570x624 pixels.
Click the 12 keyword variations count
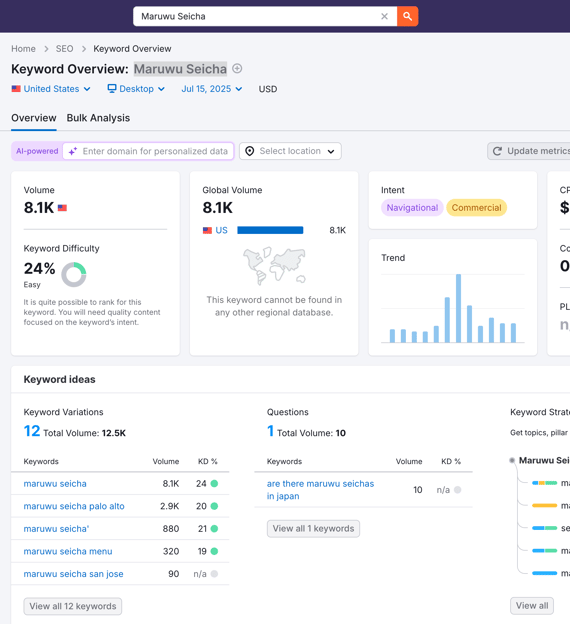pos(32,431)
